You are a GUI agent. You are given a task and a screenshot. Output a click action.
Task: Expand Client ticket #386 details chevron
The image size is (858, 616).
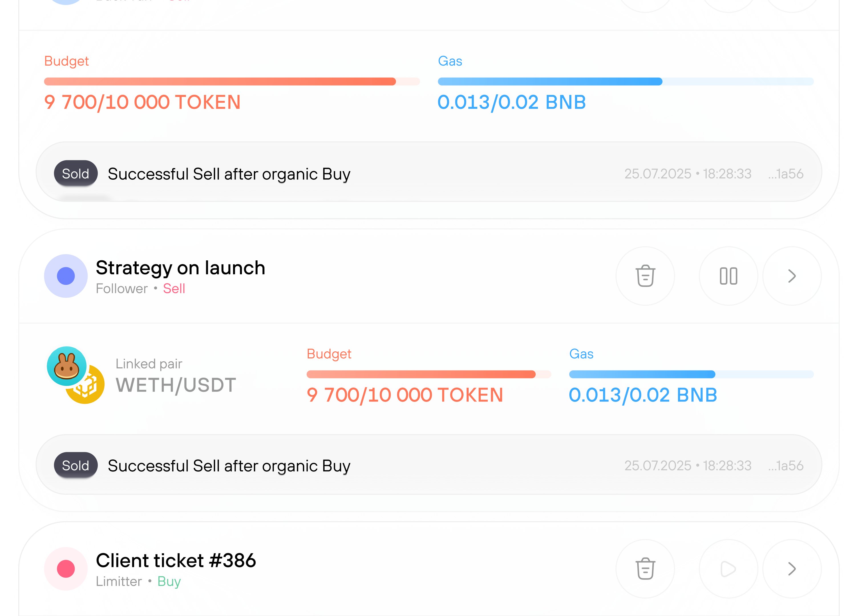click(792, 569)
